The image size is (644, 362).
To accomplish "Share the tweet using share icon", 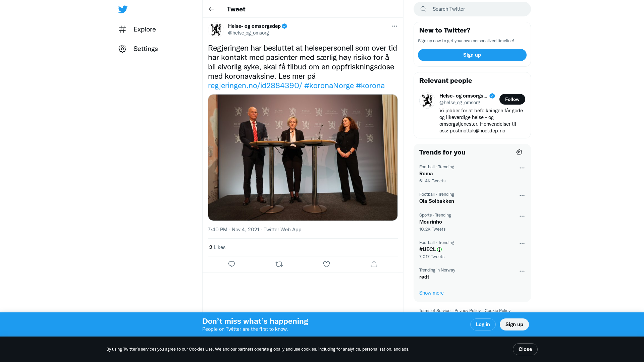I will (374, 264).
